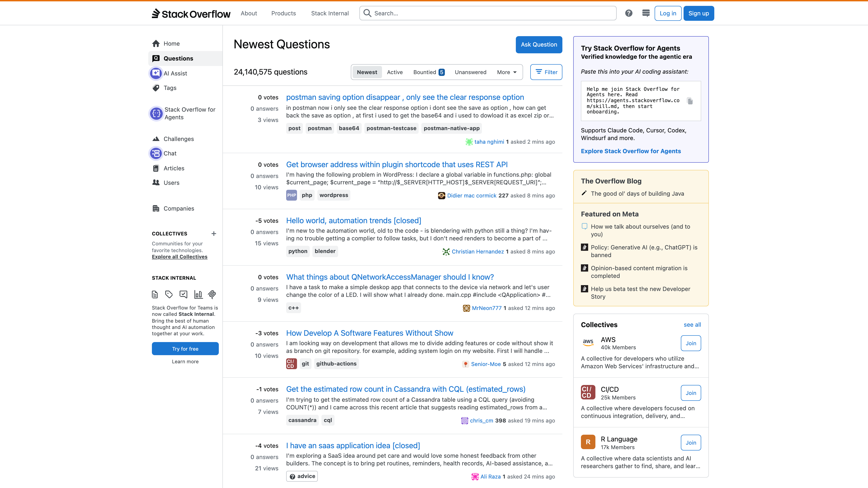Select the Newest tab

(x=367, y=72)
